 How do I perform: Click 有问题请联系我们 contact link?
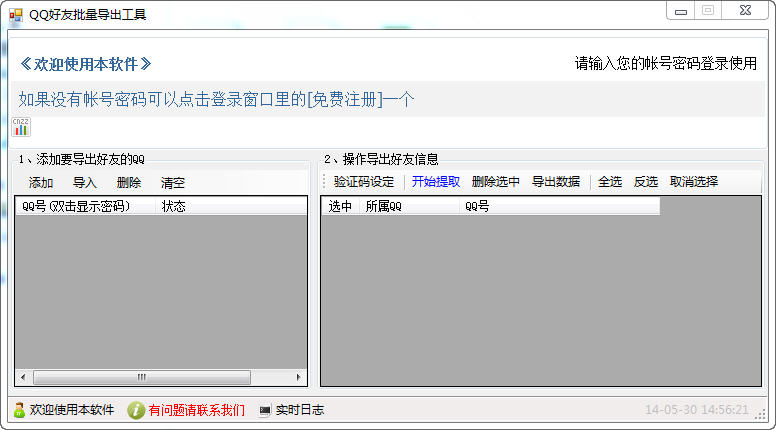click(x=196, y=410)
